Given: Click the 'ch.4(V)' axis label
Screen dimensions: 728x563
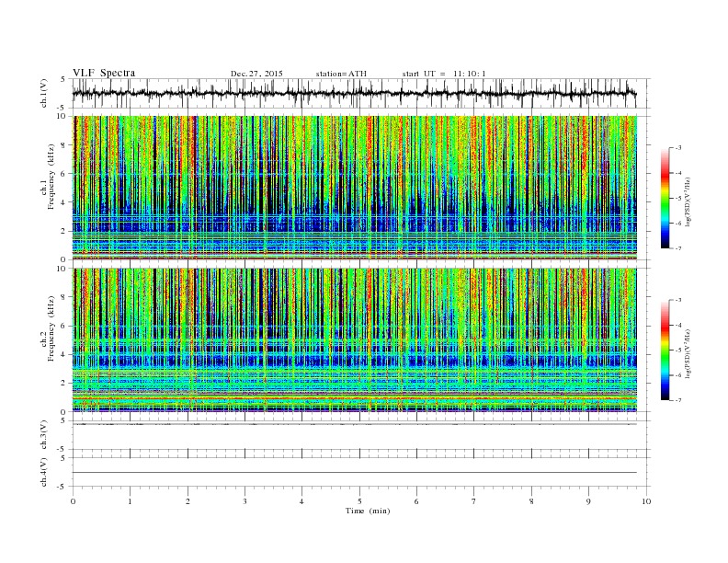Looking at the screenshot, I should 44,472.
